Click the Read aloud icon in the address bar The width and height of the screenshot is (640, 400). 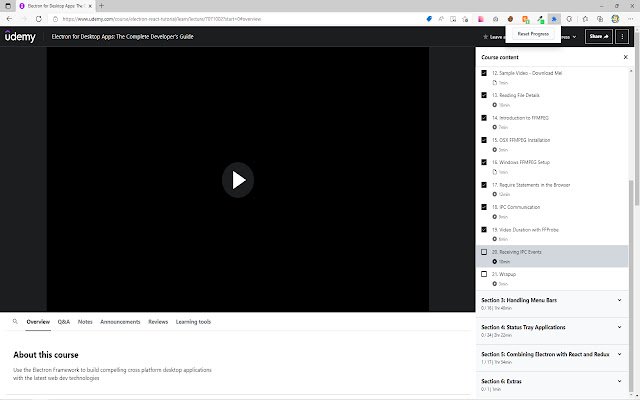coord(441,19)
